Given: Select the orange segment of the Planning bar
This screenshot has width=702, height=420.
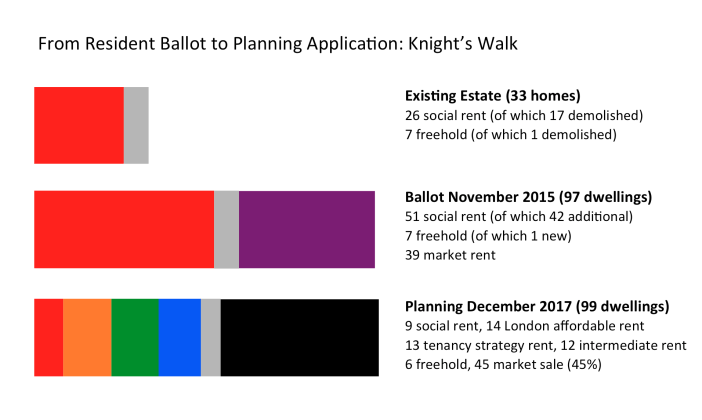Looking at the screenshot, I should coord(87,337).
